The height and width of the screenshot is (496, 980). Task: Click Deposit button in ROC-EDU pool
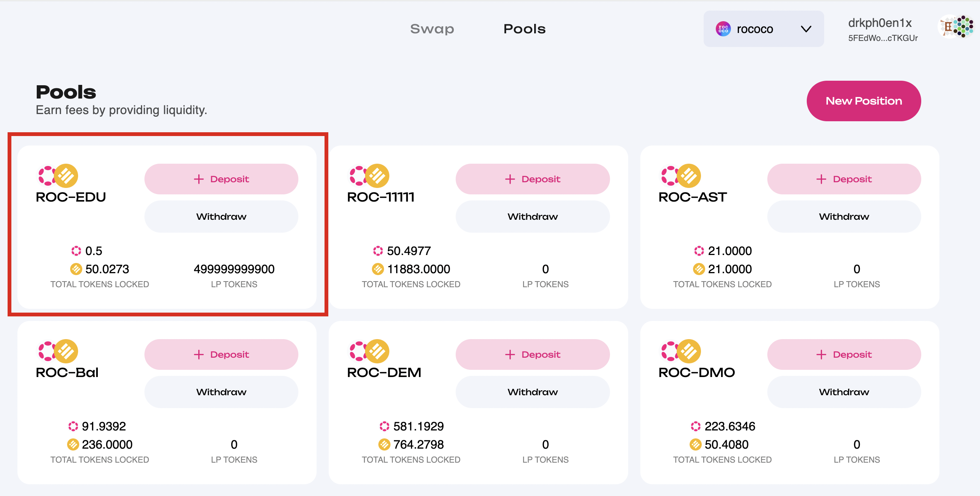pyautogui.click(x=221, y=179)
